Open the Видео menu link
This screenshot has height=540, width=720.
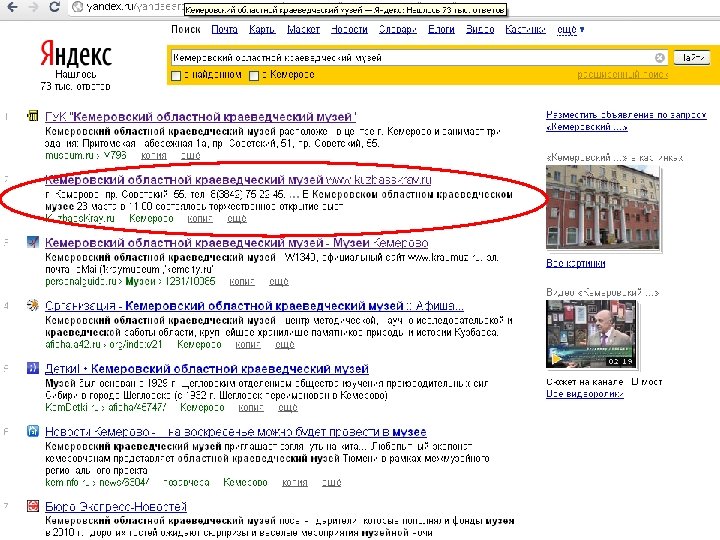click(x=480, y=29)
